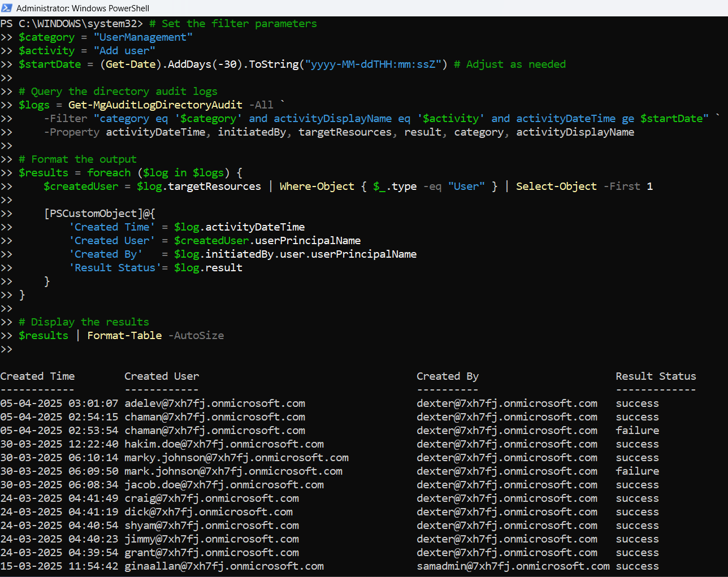Click hakim.doe@7xh7fj.onmicrosoft.com user
Viewport: 728px width, 577px height.
[224, 444]
